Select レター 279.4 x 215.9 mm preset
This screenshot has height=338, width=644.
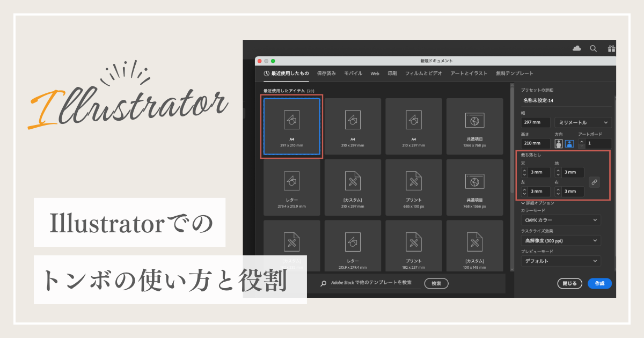pyautogui.click(x=291, y=187)
